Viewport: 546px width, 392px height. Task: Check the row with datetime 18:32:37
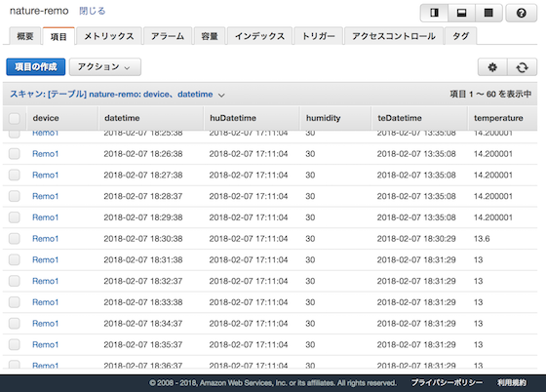click(x=15, y=281)
